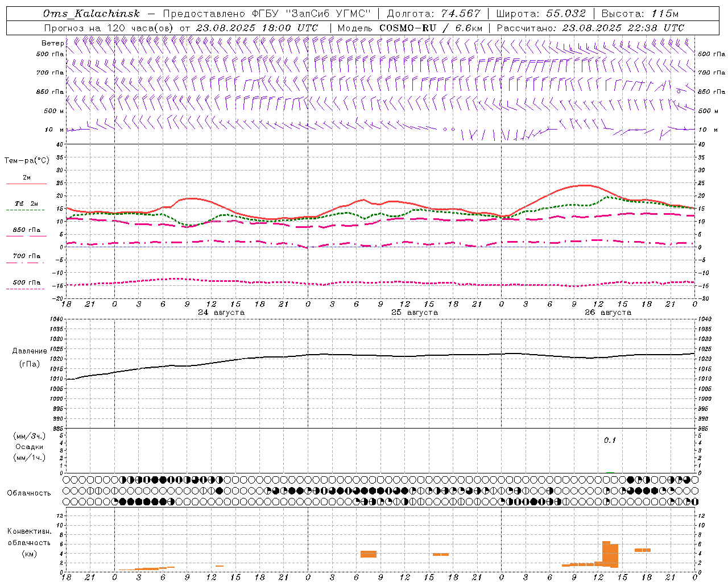Click the 850 гПа temperature legend line
Screen dimensions: 728x582
(26, 236)
